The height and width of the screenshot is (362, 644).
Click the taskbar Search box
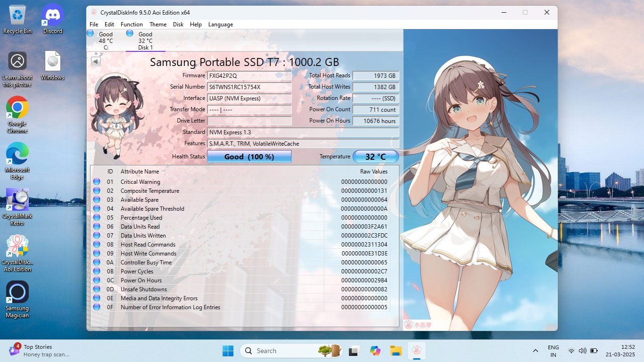291,351
